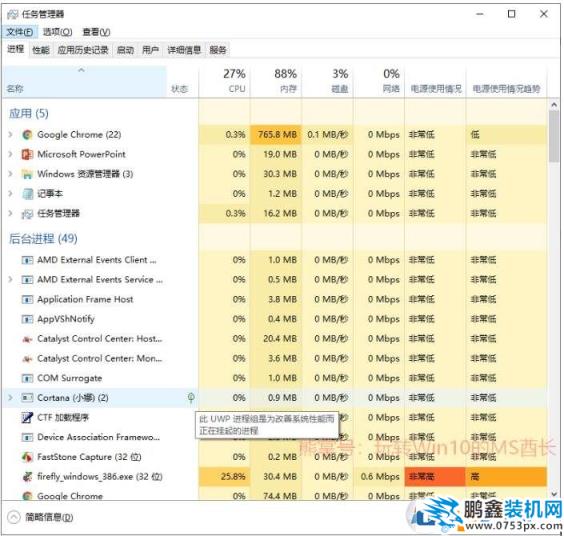Switch to the 性能 tab
This screenshot has height=536, width=564.
click(x=41, y=50)
